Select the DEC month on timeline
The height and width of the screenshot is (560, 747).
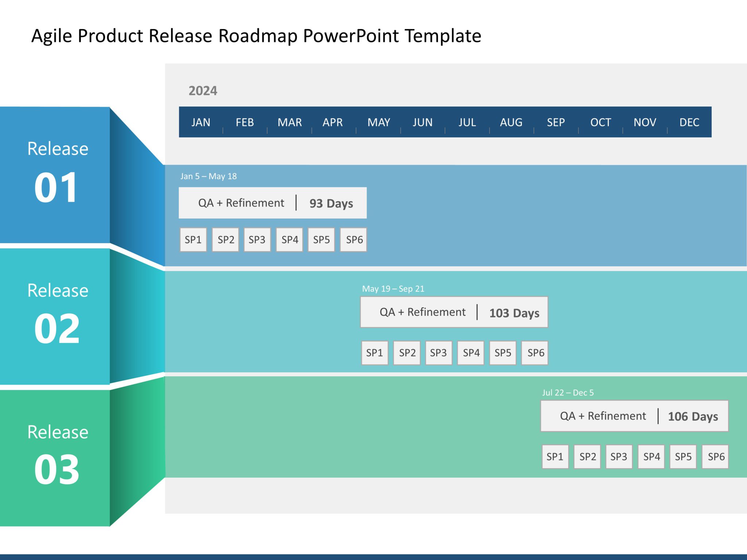(x=689, y=122)
